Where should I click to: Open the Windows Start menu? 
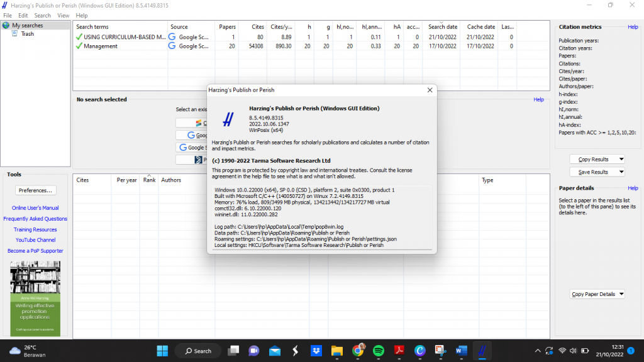pos(162,351)
